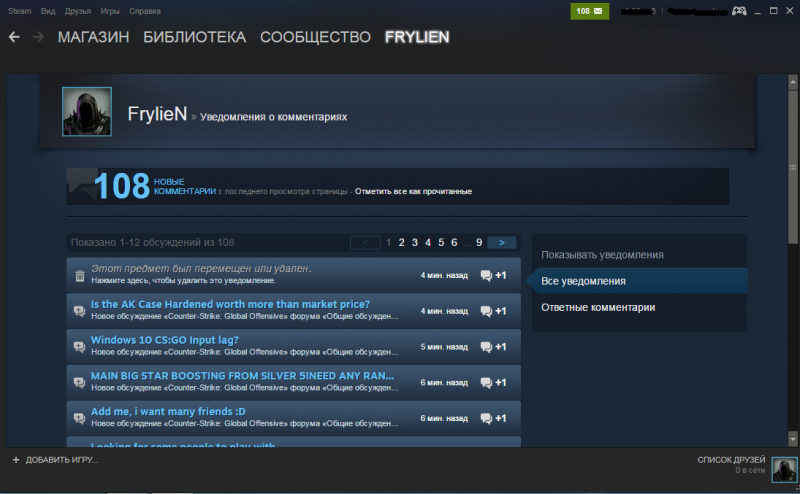800x494 pixels.
Task: Click the previous page arrow button
Action: pos(365,242)
